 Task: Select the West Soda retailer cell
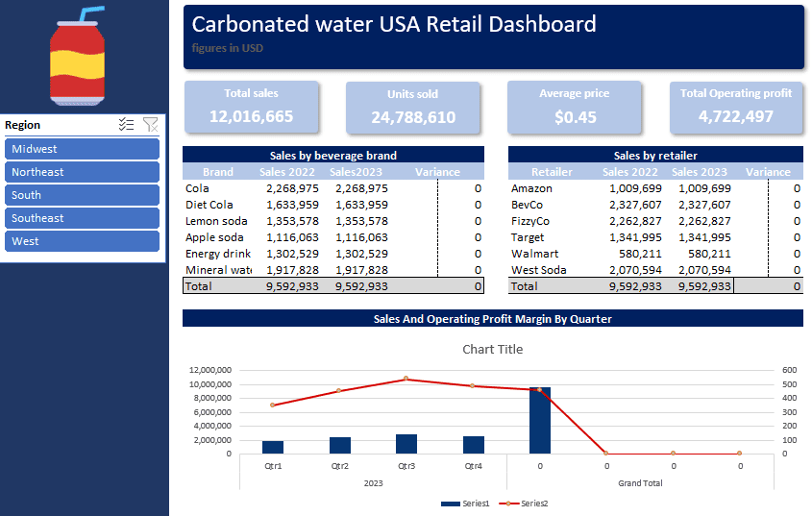coord(538,270)
